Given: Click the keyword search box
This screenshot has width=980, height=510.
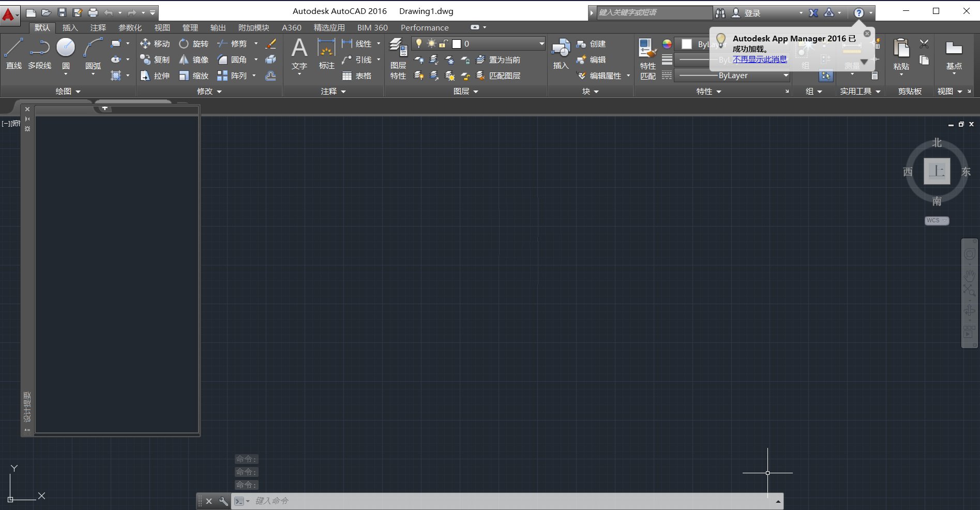Looking at the screenshot, I should [654, 13].
